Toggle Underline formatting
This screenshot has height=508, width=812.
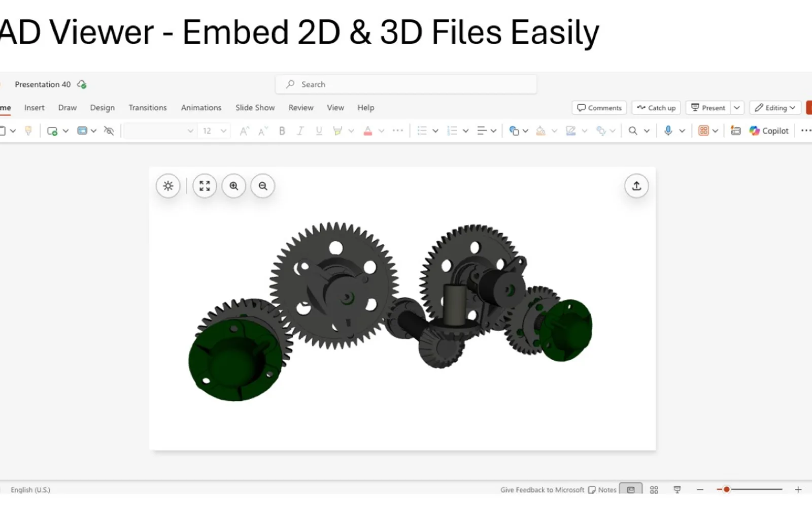[319, 131]
